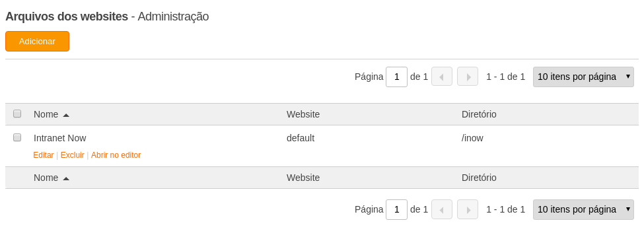
Task: Open Intranet Now with Abrir no editor
Action: [116, 154]
